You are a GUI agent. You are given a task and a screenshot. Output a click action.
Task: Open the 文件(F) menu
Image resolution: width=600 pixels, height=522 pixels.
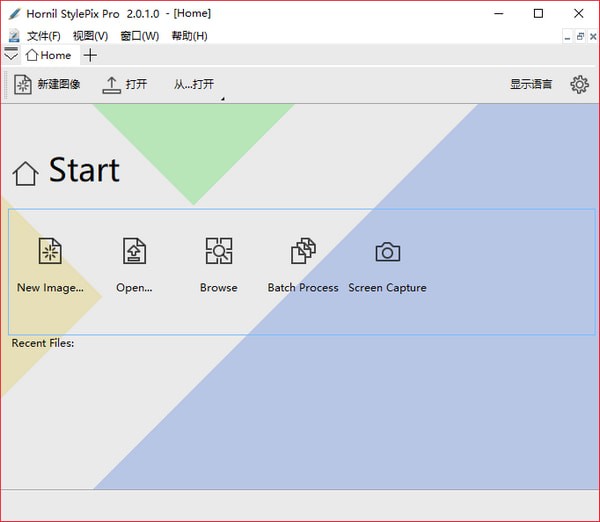43,36
